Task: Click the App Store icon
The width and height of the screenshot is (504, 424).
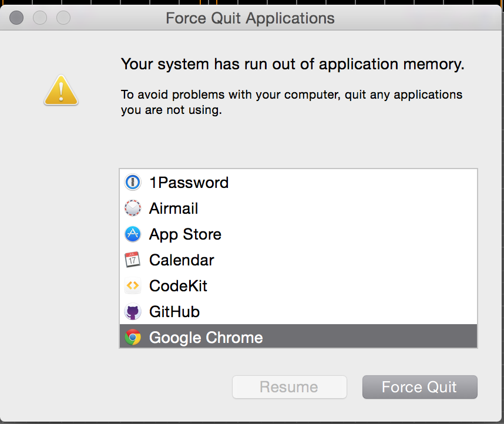Action: pos(133,234)
